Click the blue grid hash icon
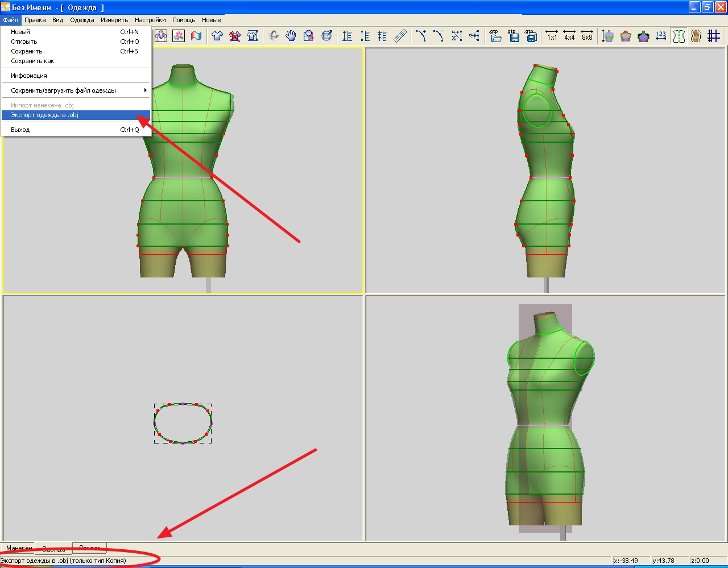This screenshot has height=568, width=728. point(714,36)
